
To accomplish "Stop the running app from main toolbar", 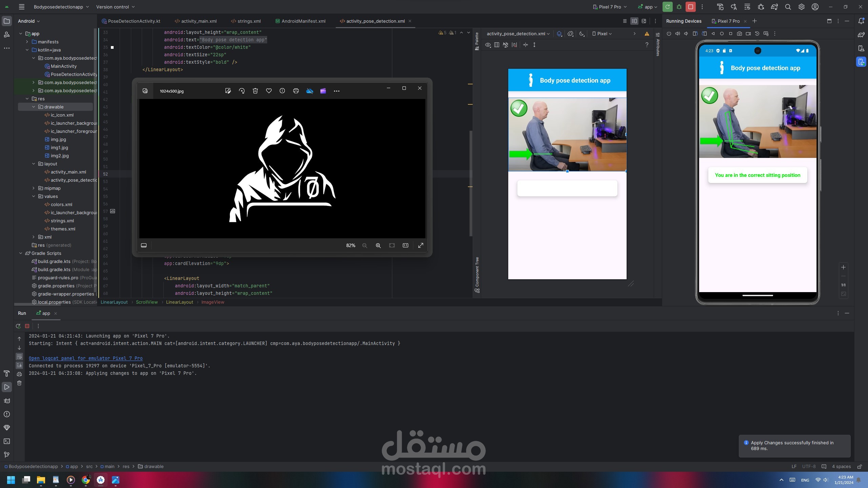I will coord(690,7).
